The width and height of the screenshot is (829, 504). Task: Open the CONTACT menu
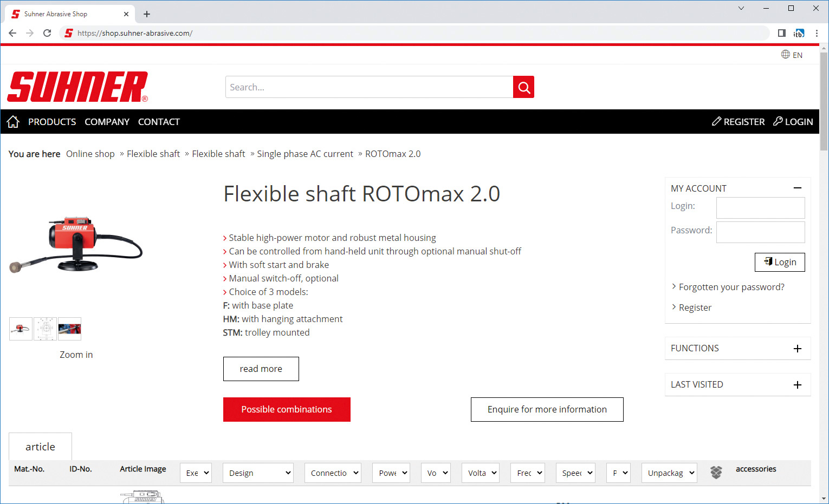coord(159,122)
